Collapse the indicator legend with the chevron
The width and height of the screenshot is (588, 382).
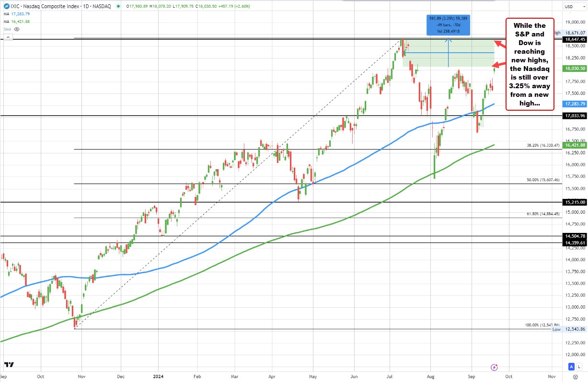point(8,37)
